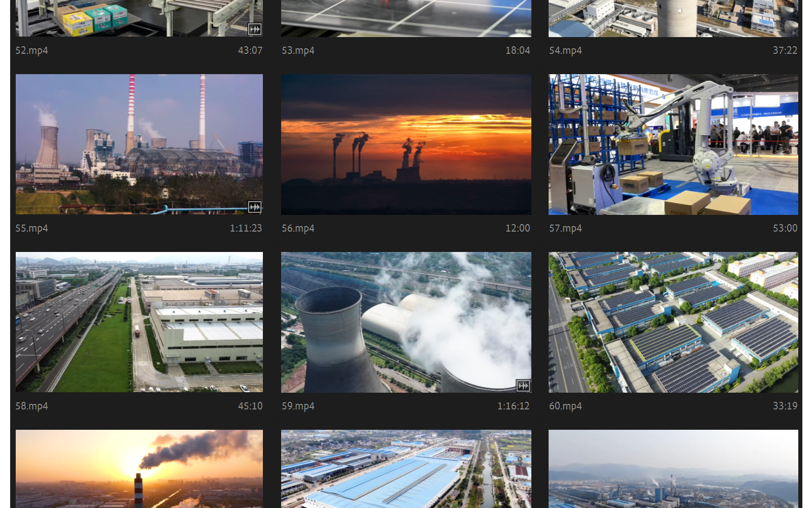
Task: Click the 45:10 duration of 58.mp4
Action: 250,406
